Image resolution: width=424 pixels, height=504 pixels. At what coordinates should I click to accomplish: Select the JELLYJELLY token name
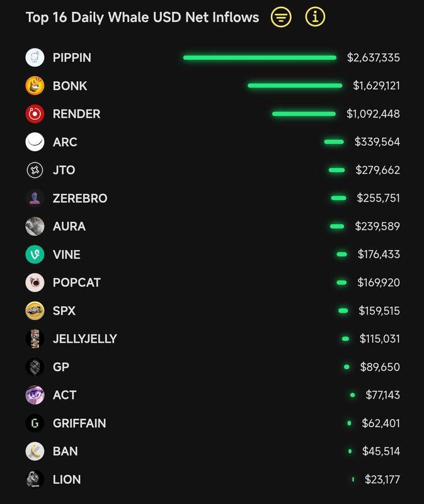point(85,339)
